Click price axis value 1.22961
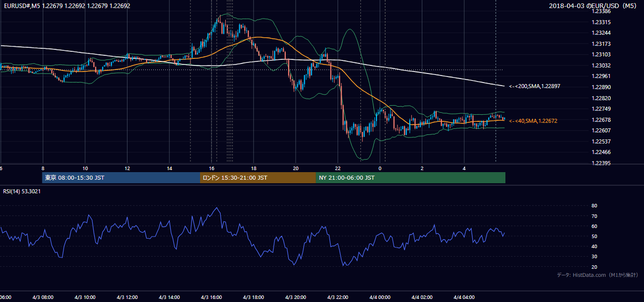 602,76
